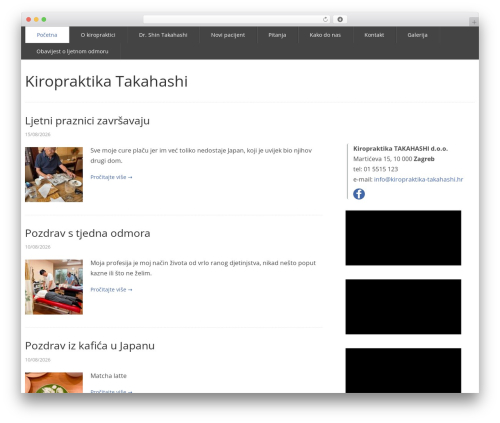The image size is (500, 423).
Task: Click Pročitajte više under Ljetni praznici završavaju
Action: pyautogui.click(x=111, y=177)
